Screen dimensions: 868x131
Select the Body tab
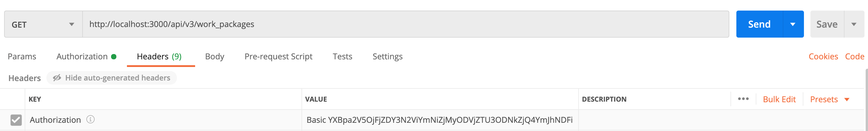coord(214,56)
